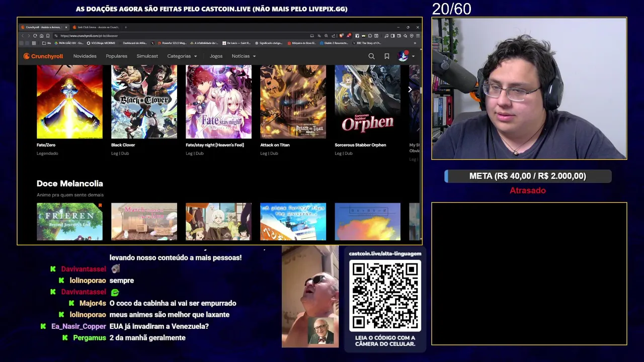This screenshot has height=362, width=644.
Task: Open the Black Clover title link
Action: click(x=123, y=145)
